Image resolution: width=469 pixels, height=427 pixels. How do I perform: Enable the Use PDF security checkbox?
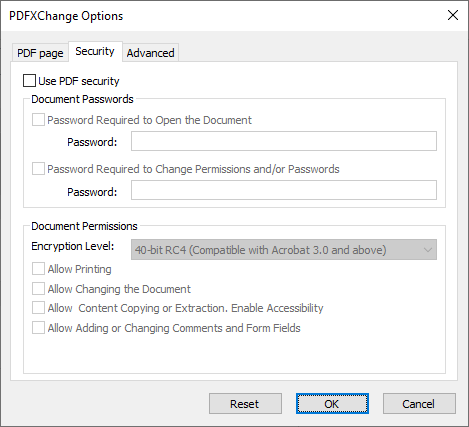pos(29,81)
